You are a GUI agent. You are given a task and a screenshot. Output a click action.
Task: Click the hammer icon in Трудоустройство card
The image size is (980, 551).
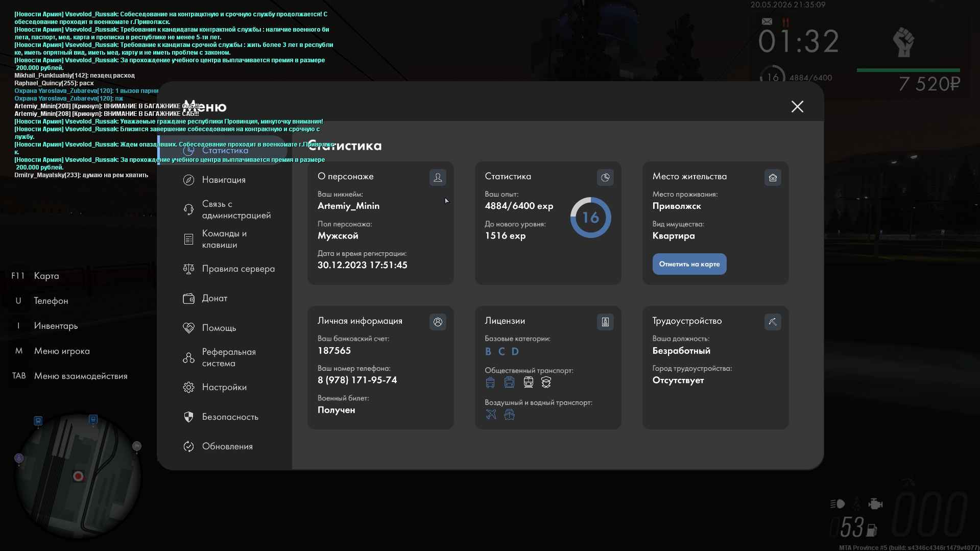pos(773,322)
